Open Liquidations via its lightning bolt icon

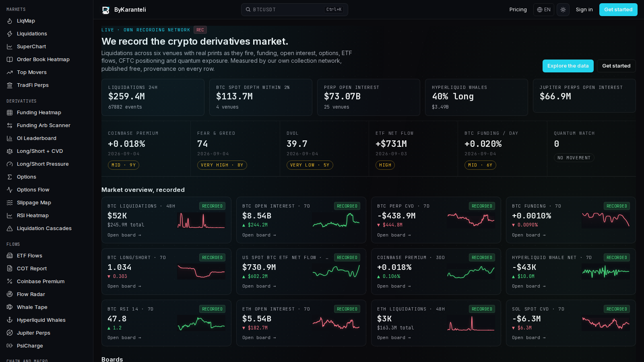pos(10,34)
